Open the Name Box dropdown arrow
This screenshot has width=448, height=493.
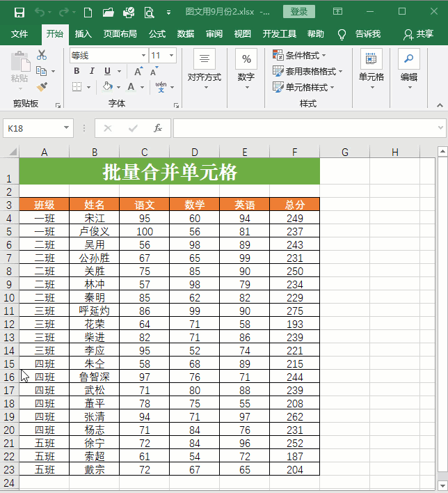pos(66,128)
